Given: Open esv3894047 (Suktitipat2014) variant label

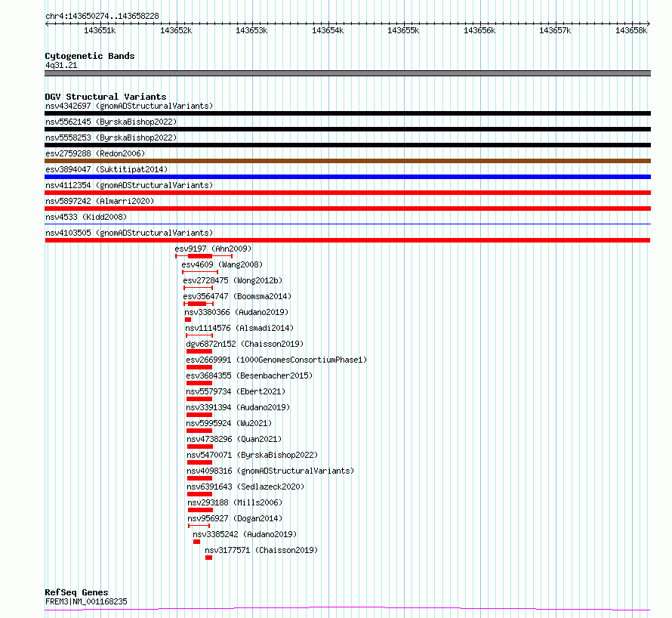Looking at the screenshot, I should coord(106,169).
